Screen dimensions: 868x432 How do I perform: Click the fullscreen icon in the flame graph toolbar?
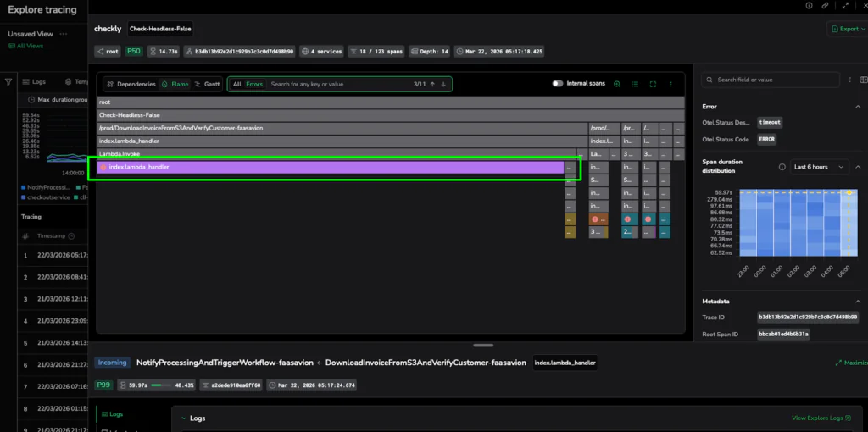click(x=653, y=84)
